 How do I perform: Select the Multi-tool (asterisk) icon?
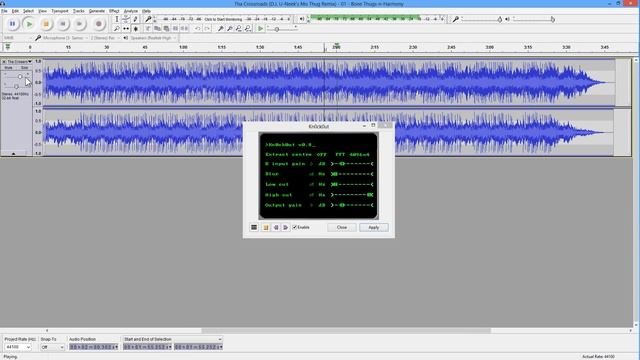pyautogui.click(x=136, y=29)
